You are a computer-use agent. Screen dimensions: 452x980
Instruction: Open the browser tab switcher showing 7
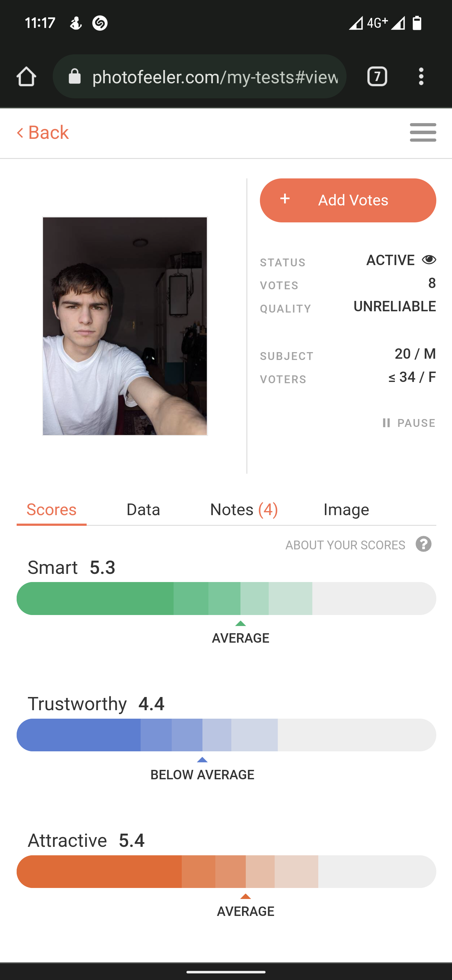point(377,76)
